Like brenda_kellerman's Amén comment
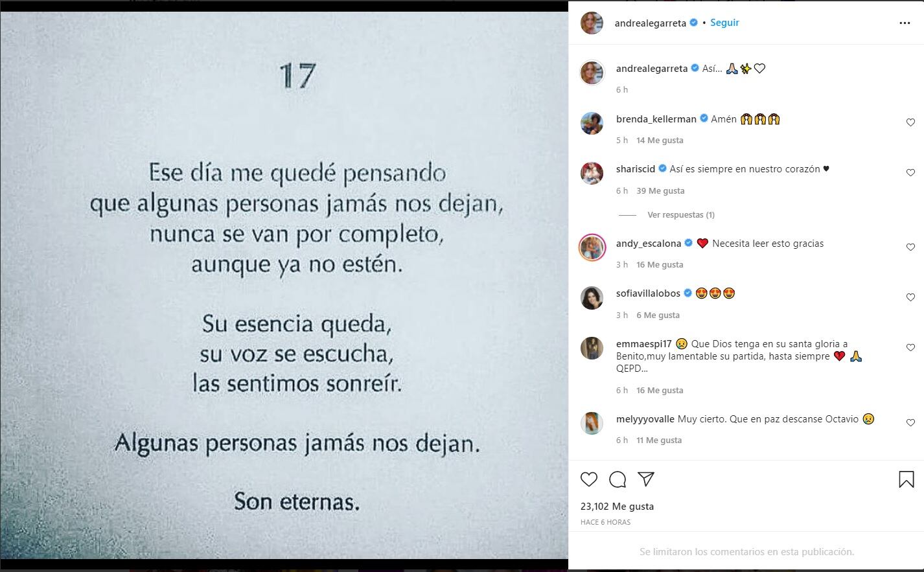This screenshot has height=572, width=924. [910, 122]
